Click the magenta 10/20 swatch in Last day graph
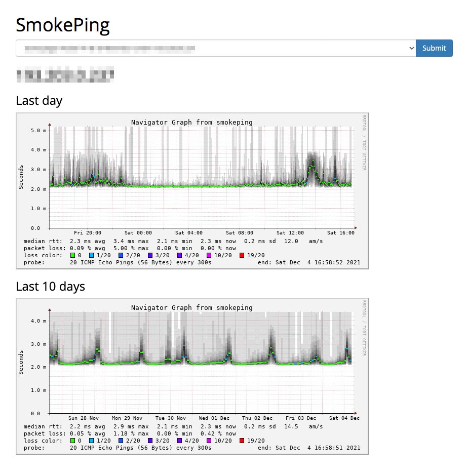Image resolution: width=466 pixels, height=476 pixels. click(x=209, y=255)
